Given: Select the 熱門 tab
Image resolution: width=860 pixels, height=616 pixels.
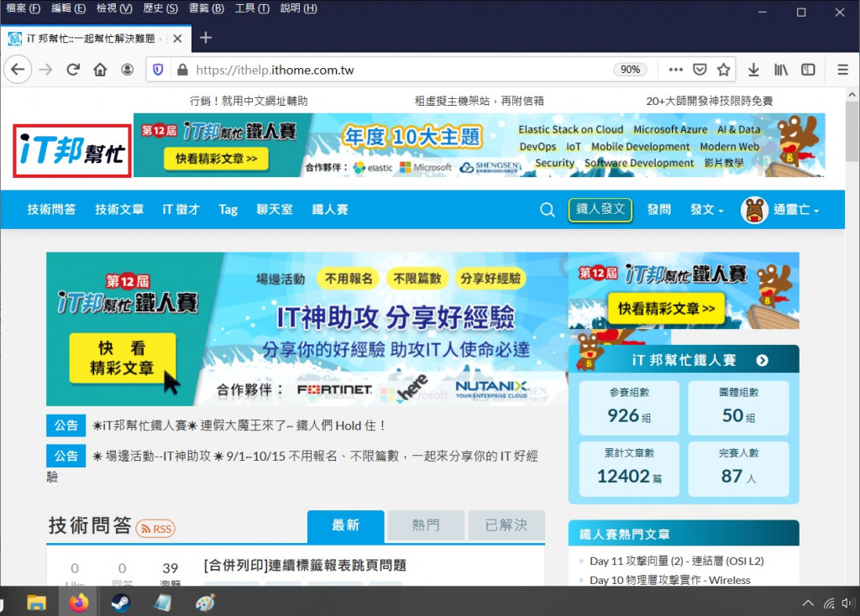Looking at the screenshot, I should pyautogui.click(x=426, y=525).
